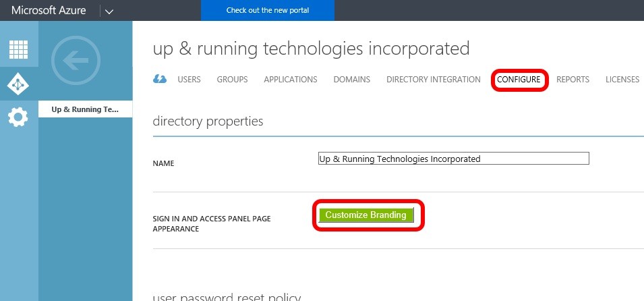The width and height of the screenshot is (644, 301).
Task: Expand the Microsoft Azure header chevron
Action: (x=110, y=11)
